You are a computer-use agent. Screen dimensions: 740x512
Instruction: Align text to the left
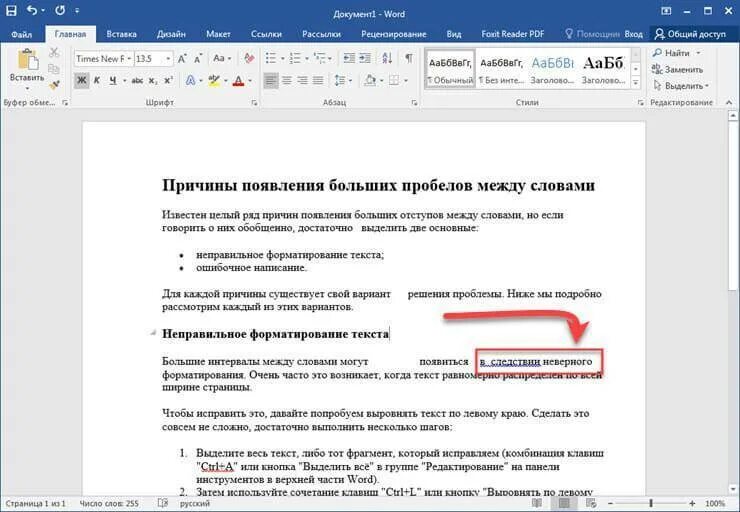pyautogui.click(x=270, y=81)
